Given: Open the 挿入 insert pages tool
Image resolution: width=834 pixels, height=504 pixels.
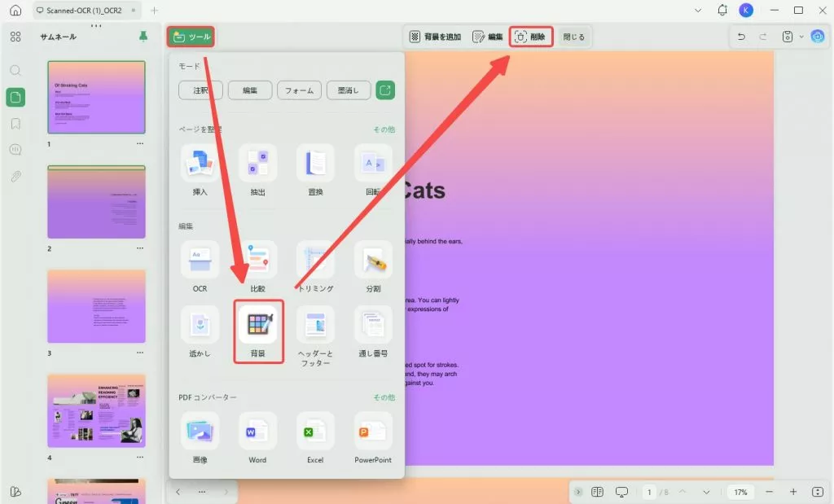Looking at the screenshot, I should [x=200, y=170].
